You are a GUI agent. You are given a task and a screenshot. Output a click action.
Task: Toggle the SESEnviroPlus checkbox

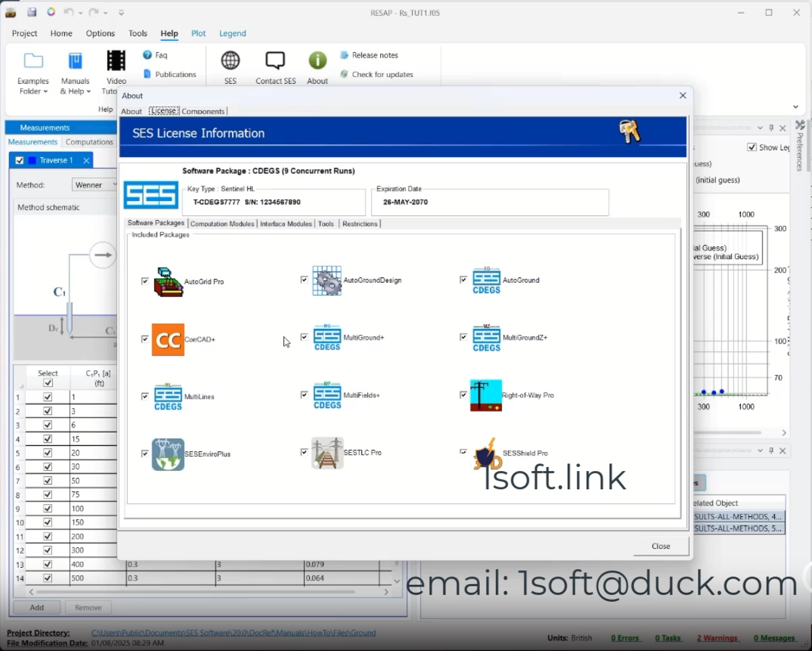[x=145, y=453]
